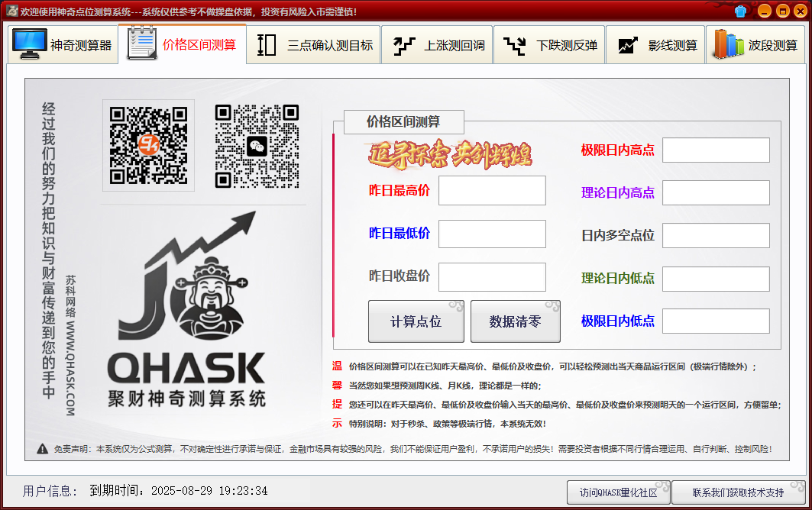812x510 pixels.
Task: Click the 理论日内低点 green label
Action: [x=617, y=278]
